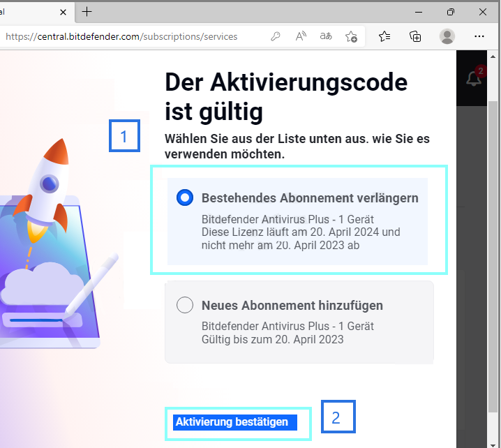Click scrollbar down arrow

(493, 445)
